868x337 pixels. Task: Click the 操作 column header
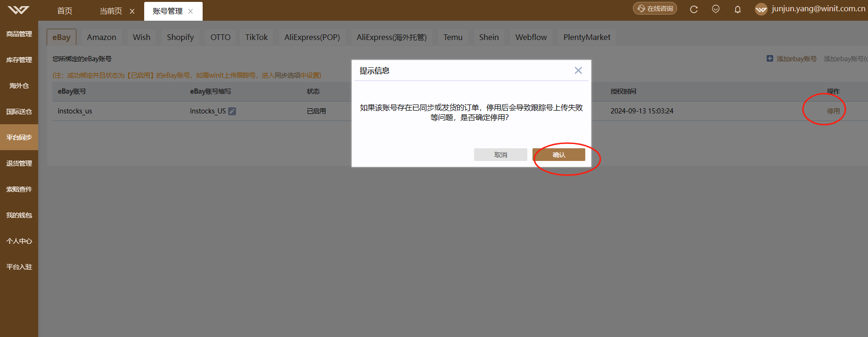pos(833,91)
